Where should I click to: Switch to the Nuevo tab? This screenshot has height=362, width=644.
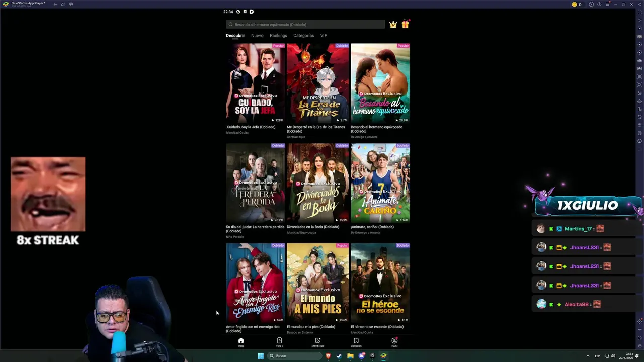click(257, 36)
